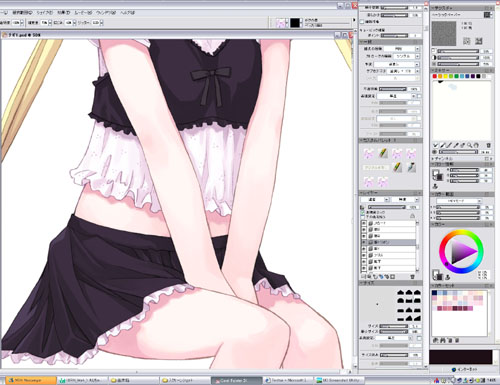This screenshot has height=385, width=500.
Task: Pick the red swatch in the Mixer color row
Action: (435, 76)
